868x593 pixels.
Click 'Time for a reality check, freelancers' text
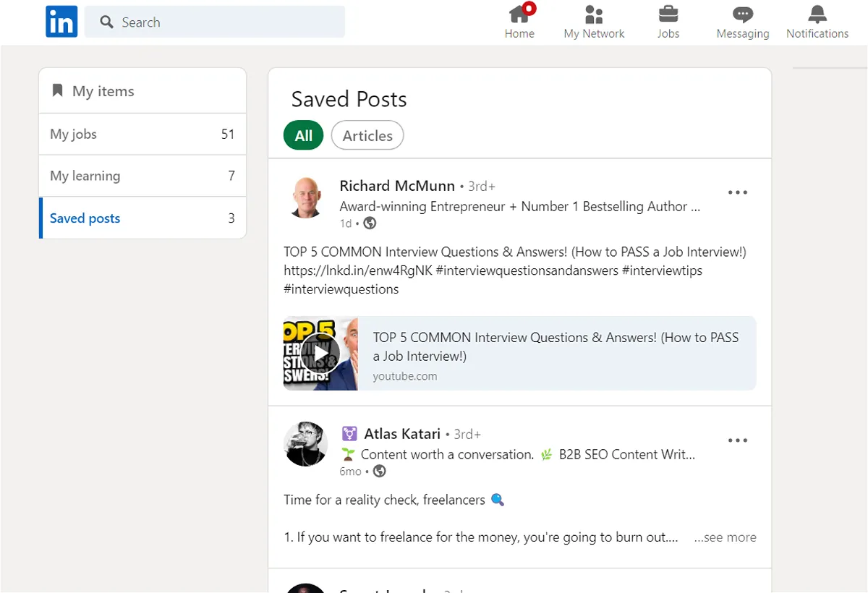[385, 500]
